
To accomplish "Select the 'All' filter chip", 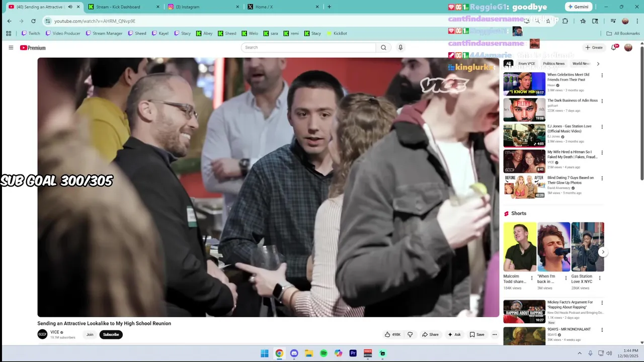I will pos(508,64).
